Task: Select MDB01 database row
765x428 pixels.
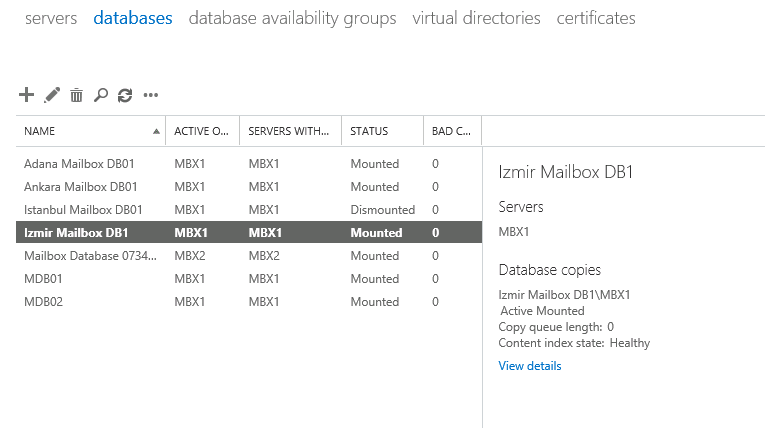Action: 249,278
